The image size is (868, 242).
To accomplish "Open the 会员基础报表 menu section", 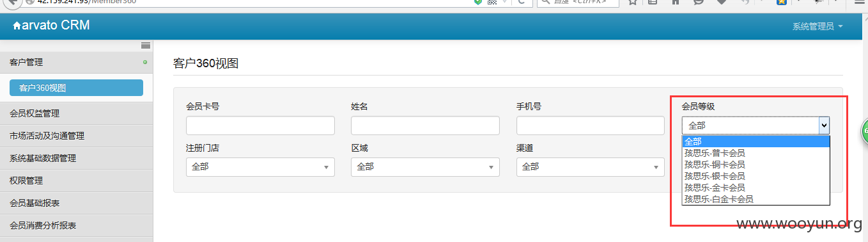I will coord(76,203).
